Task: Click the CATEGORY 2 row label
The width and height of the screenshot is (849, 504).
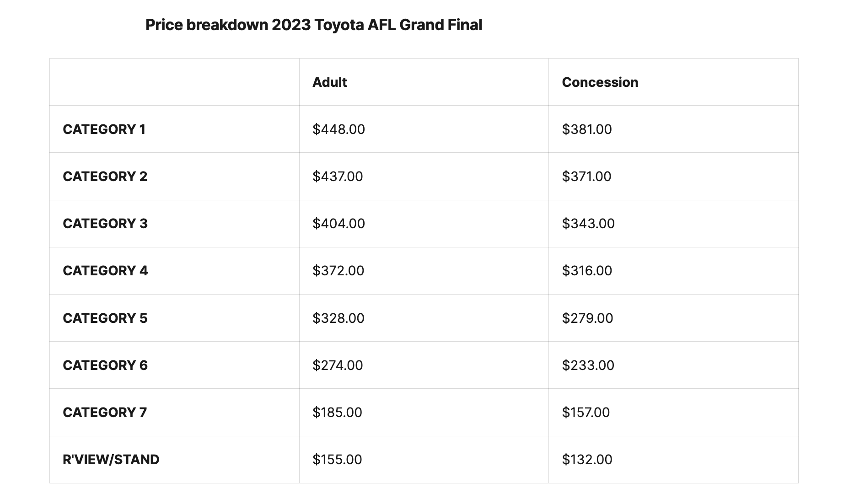Action: tap(105, 177)
